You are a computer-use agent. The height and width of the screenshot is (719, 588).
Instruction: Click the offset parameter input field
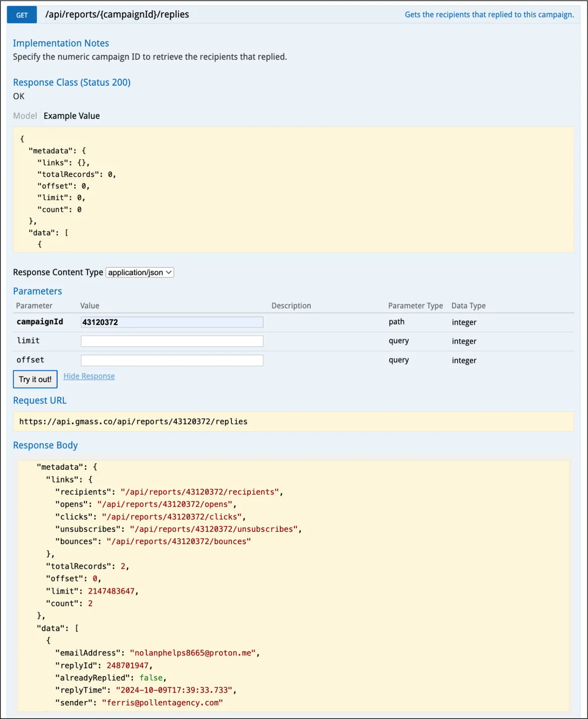coord(172,360)
